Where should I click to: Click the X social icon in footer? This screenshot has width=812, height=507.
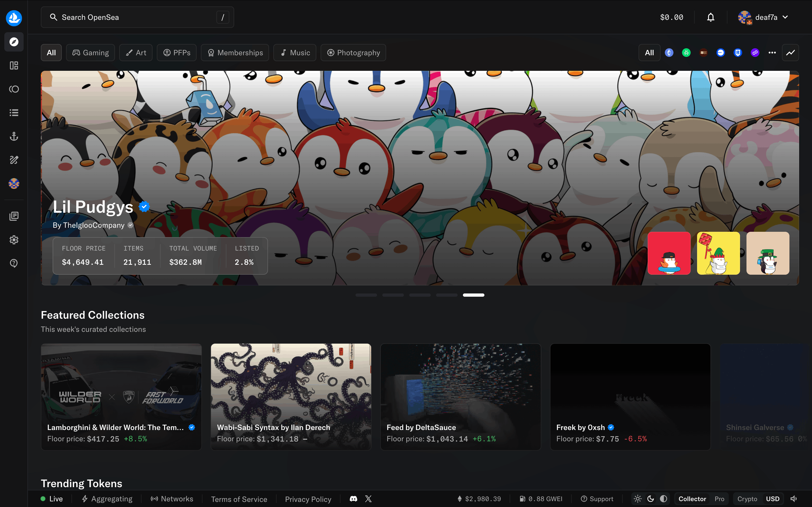pos(368,499)
